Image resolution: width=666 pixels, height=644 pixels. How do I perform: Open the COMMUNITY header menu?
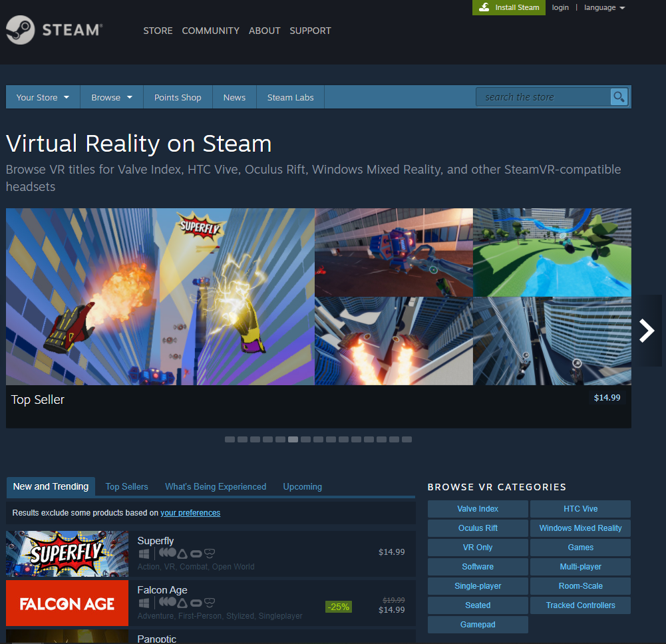(210, 31)
